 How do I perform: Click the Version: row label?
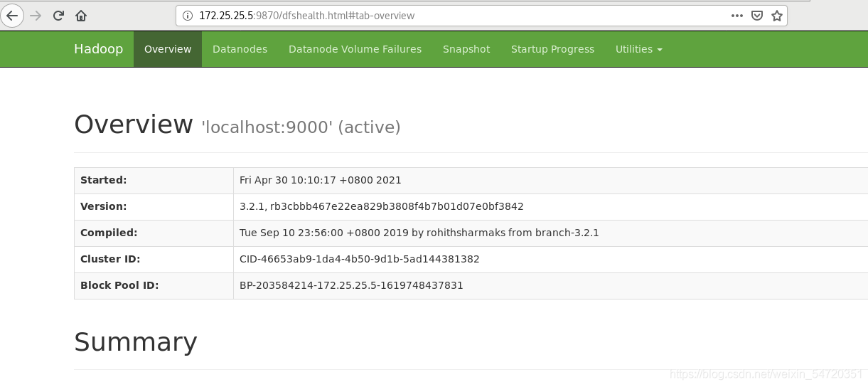pyautogui.click(x=104, y=206)
